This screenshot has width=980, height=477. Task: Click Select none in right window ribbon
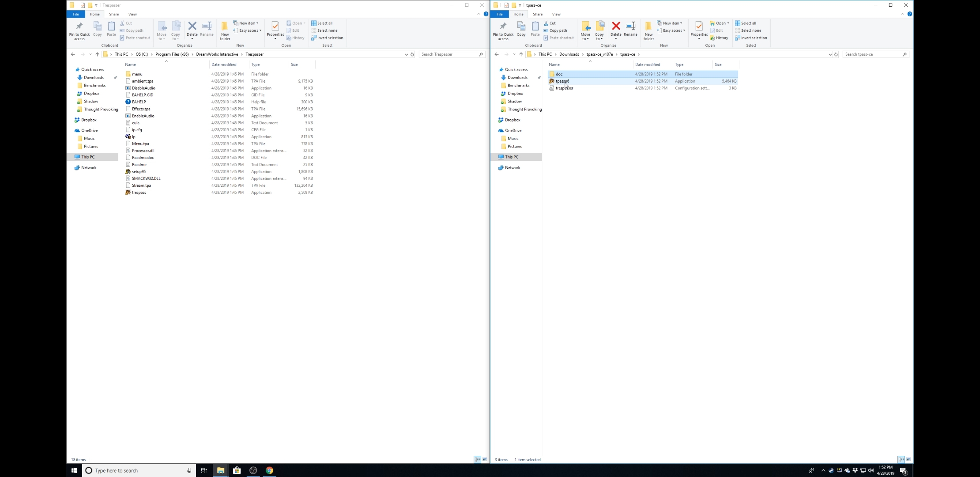point(750,30)
